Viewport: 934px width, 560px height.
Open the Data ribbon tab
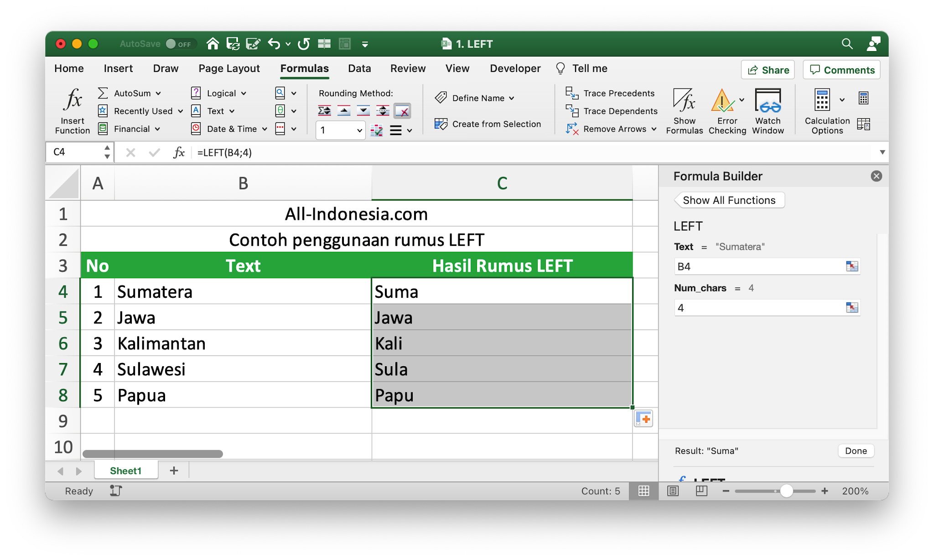coord(359,68)
